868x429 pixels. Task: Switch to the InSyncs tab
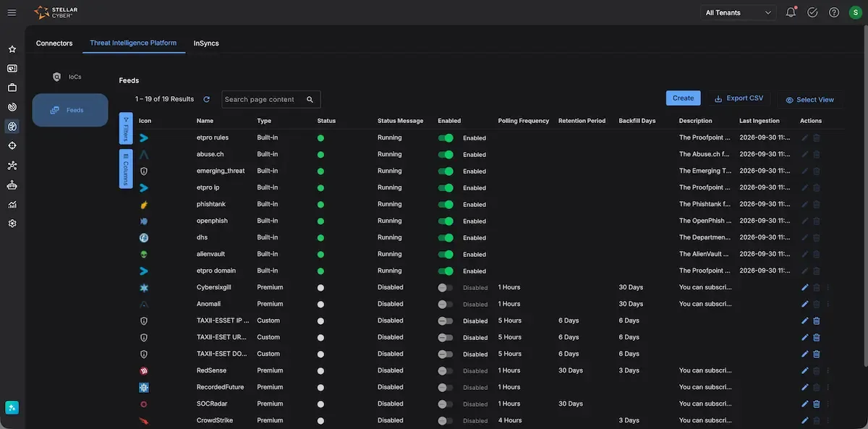coord(206,43)
